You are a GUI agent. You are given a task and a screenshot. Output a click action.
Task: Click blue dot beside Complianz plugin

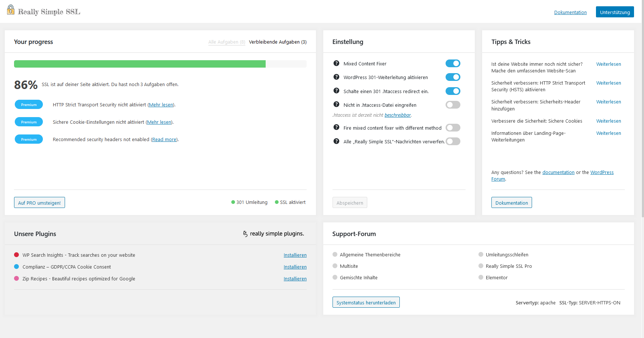[16, 266]
